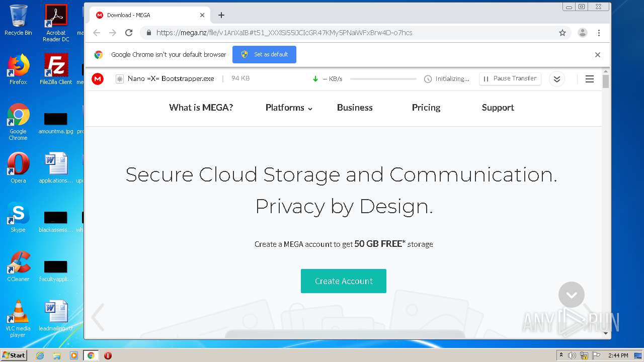Select Skype desktop icon
This screenshot has height=362, width=644.
point(18,217)
